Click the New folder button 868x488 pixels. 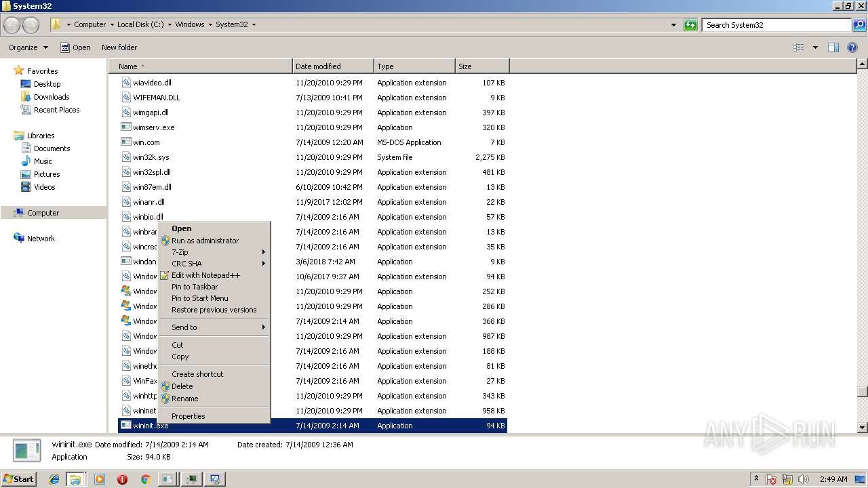point(119,47)
